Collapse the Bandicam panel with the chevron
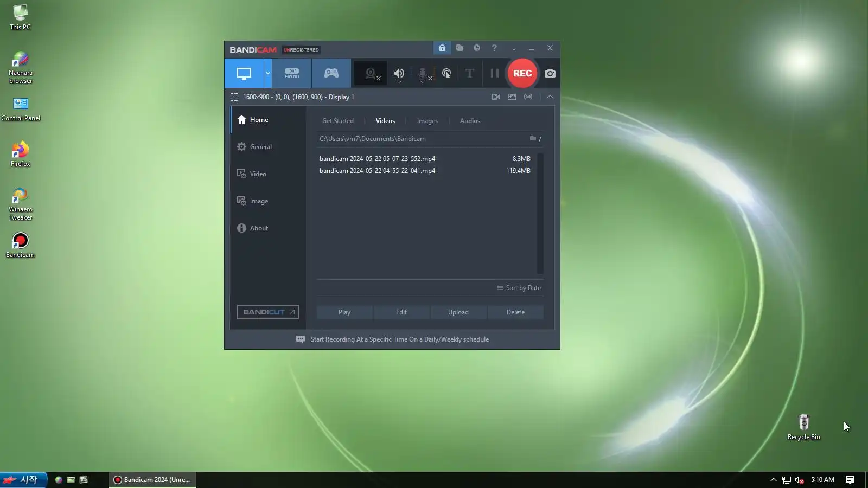Viewport: 868px width, 488px height. (x=550, y=97)
